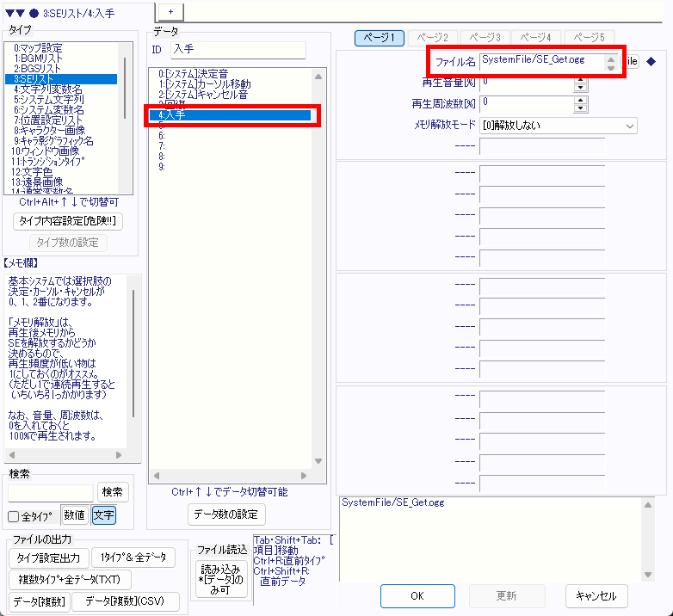
Task: Click the タイプ内容設定[危険!!] button
Action: (x=69, y=221)
